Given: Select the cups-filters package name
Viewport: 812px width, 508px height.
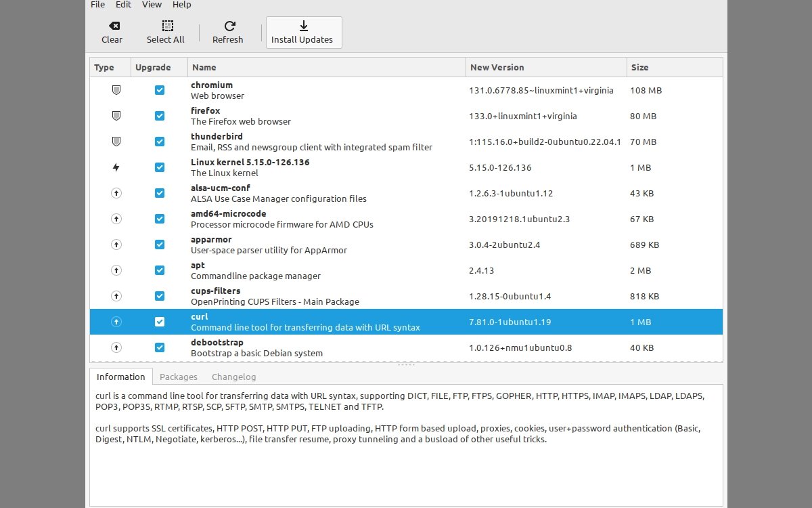Looking at the screenshot, I should [x=215, y=291].
